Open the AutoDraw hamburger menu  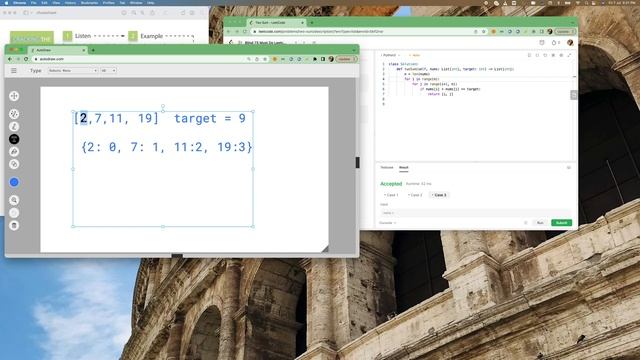point(13,71)
